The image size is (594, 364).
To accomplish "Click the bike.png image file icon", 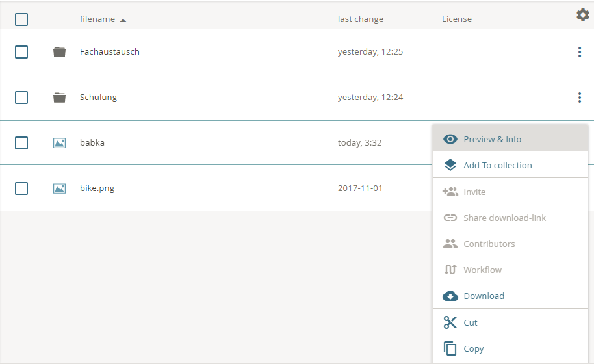I will (x=60, y=188).
